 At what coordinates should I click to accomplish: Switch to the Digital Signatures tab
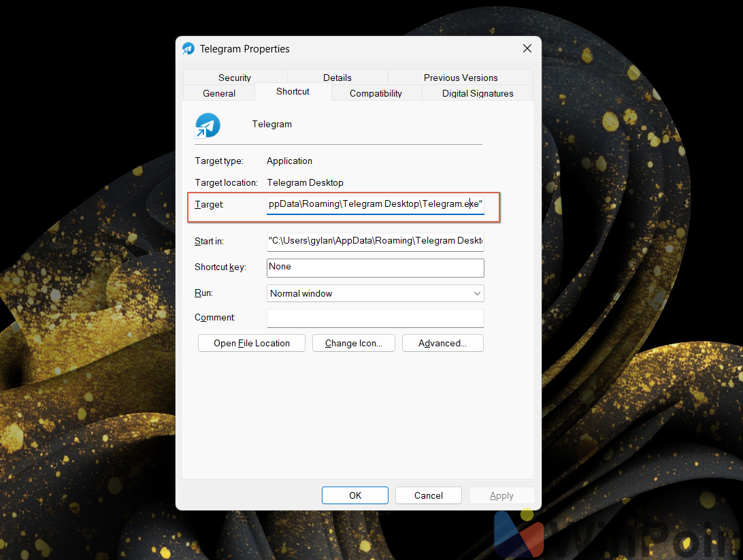click(x=478, y=93)
